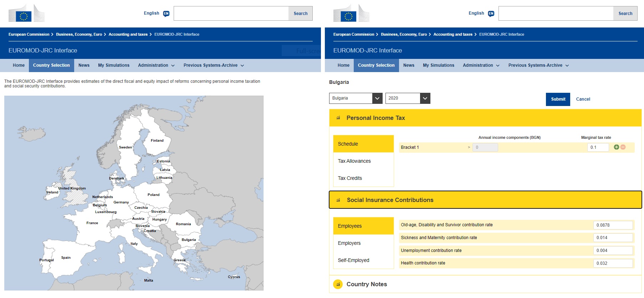Select Country Selection tab in left window
644x298 pixels.
(x=51, y=65)
